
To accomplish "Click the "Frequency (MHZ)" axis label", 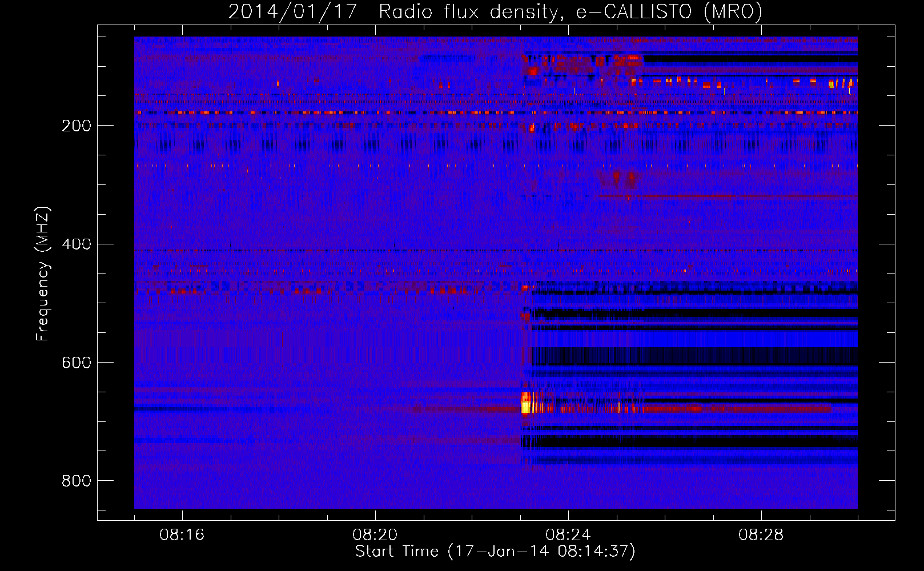I will pyautogui.click(x=43, y=274).
